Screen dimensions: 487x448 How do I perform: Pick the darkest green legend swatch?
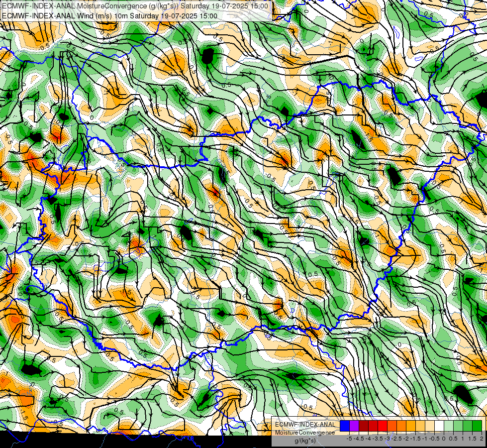[477, 426]
